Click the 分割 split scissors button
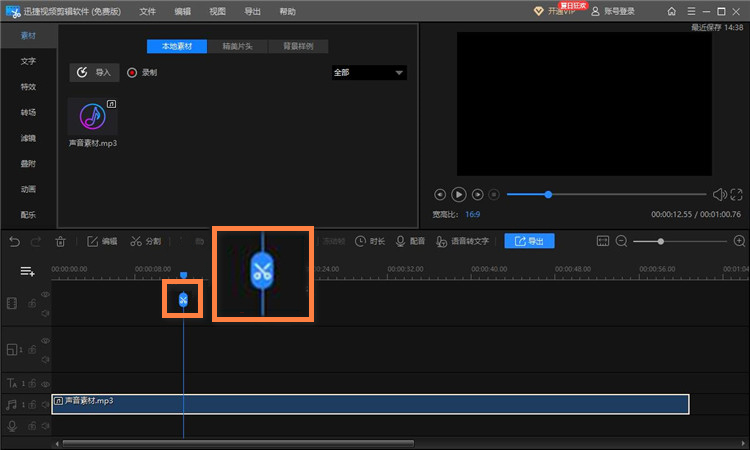 click(x=145, y=241)
